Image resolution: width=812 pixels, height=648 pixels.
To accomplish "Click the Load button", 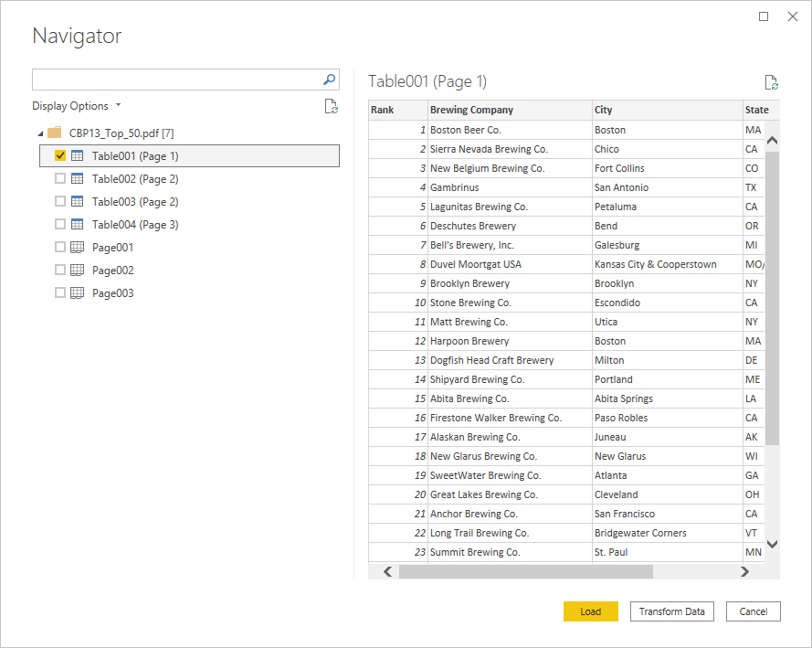I will [590, 611].
